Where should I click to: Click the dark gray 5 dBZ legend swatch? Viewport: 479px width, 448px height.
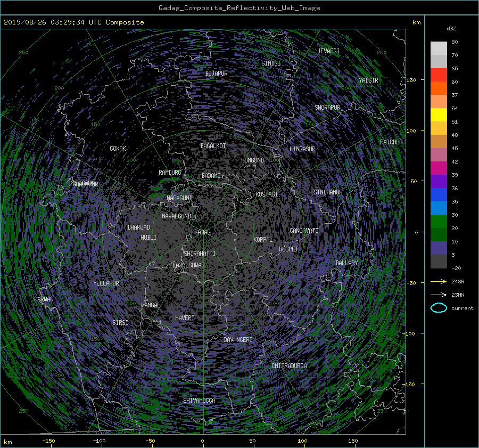coord(439,261)
